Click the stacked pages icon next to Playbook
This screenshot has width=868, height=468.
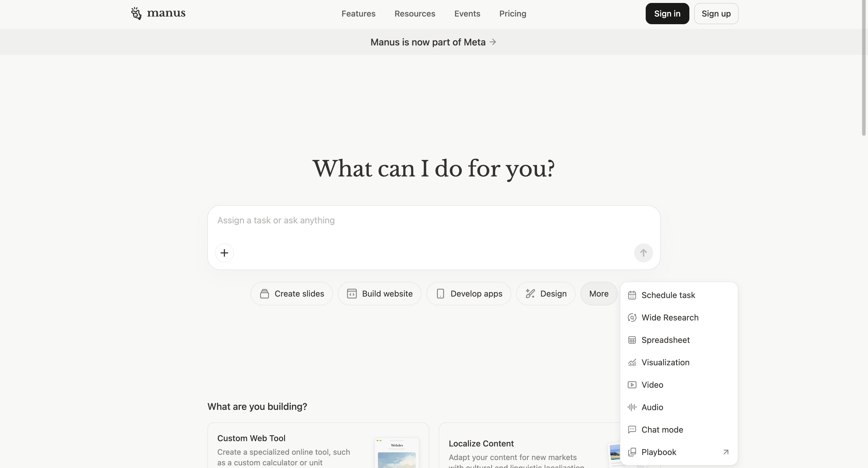pos(632,452)
